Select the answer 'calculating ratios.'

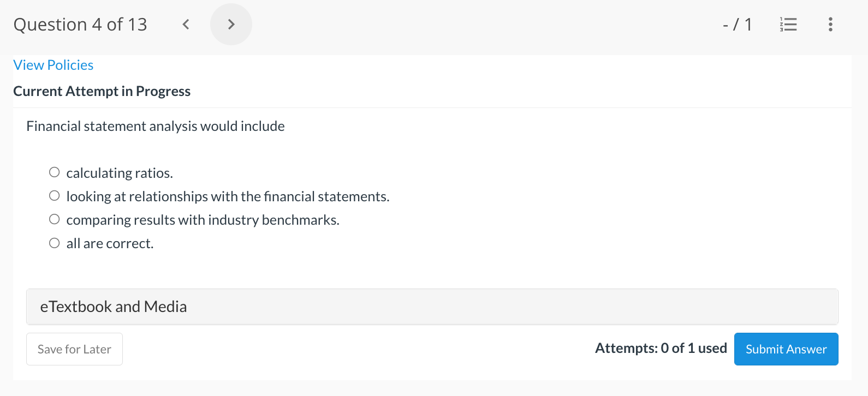[x=54, y=172]
